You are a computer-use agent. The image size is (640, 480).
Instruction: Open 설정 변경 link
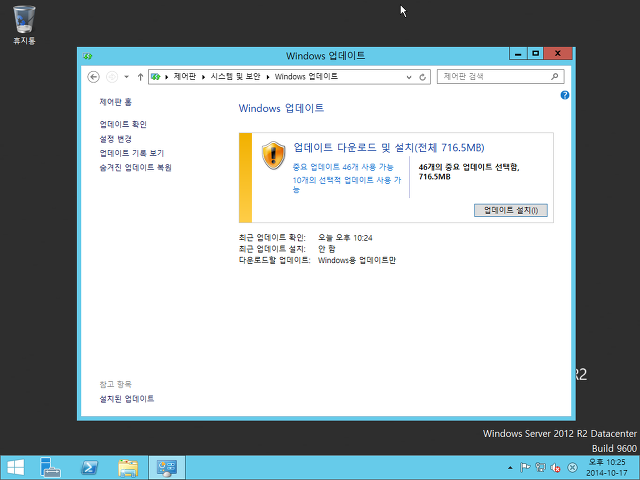point(116,139)
